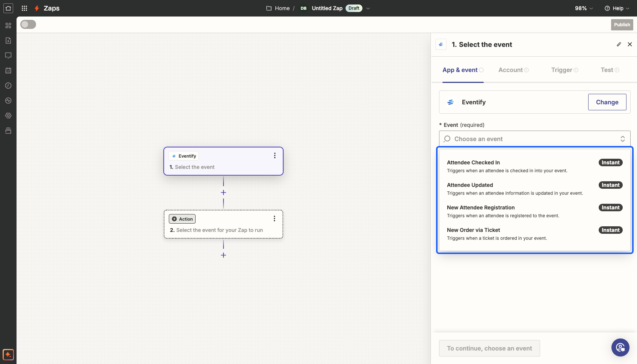This screenshot has height=364, width=637.
Task: Switch to the Test tab
Action: [610, 70]
